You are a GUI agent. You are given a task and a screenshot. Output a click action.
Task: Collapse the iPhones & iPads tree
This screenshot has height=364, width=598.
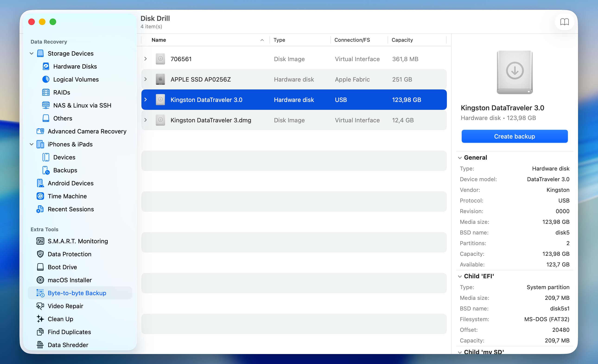point(32,144)
